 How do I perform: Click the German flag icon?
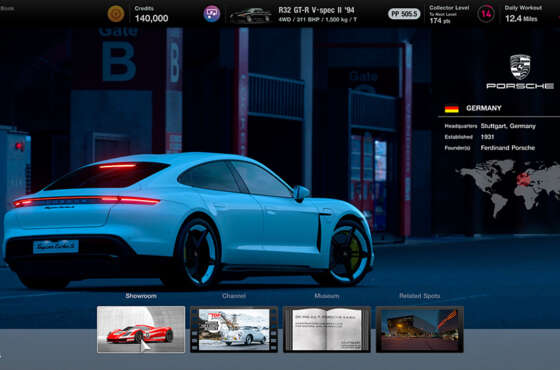pyautogui.click(x=451, y=108)
